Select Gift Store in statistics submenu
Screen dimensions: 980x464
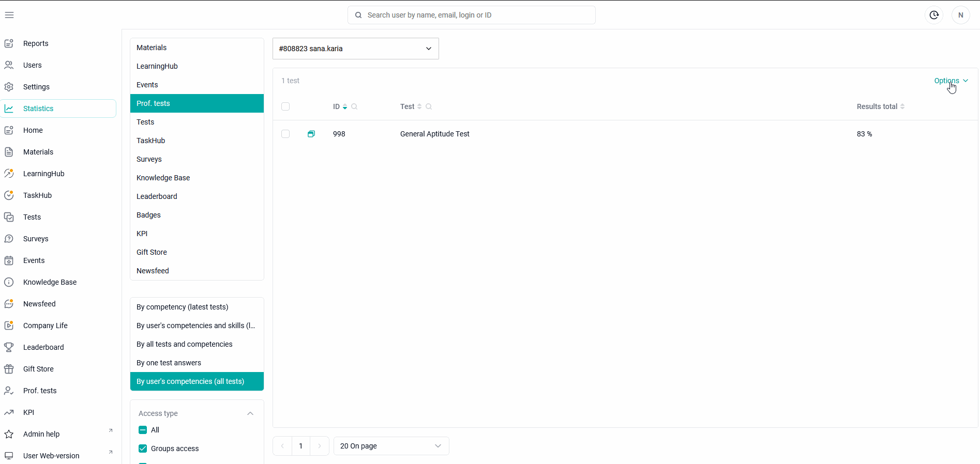197,252
